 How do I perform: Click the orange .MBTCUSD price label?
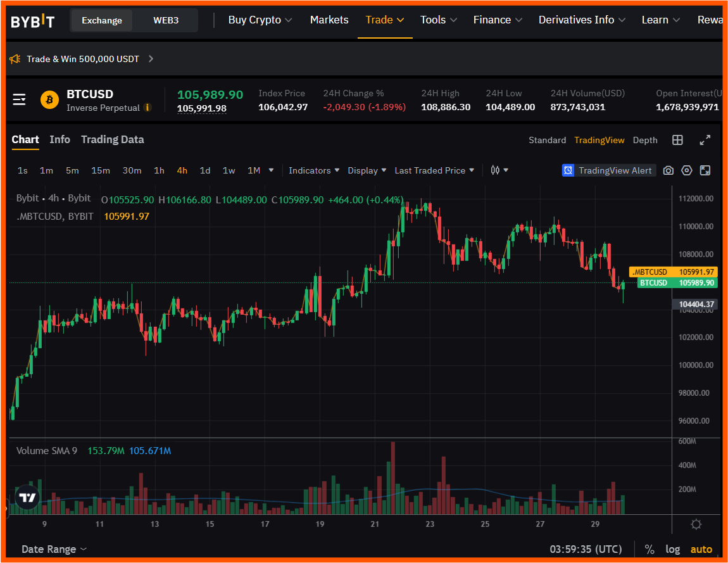[x=673, y=272]
